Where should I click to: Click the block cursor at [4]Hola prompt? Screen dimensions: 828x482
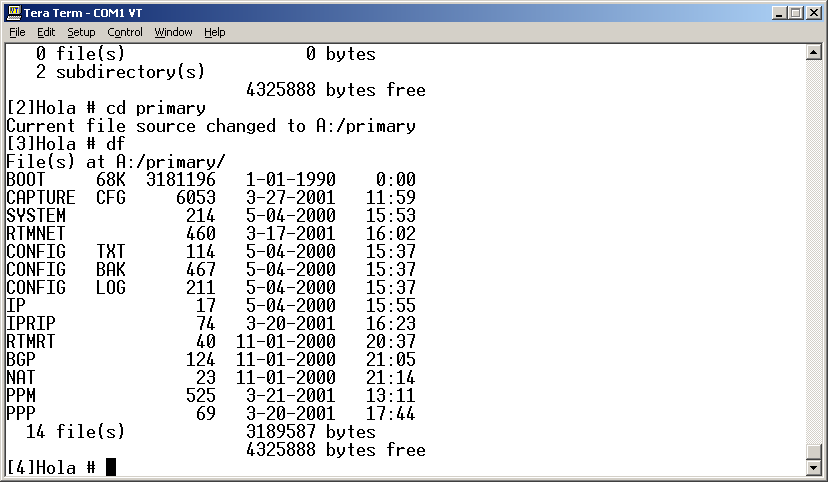[x=111, y=467]
